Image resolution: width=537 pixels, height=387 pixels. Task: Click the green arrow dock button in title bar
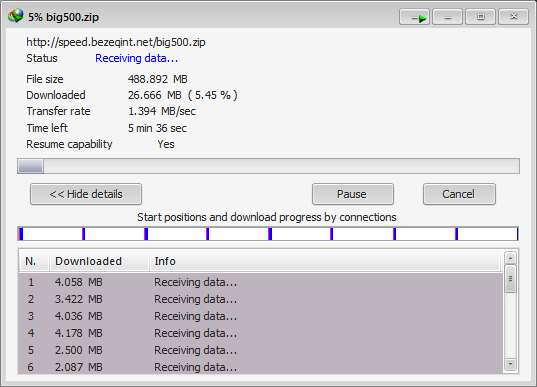pos(414,17)
